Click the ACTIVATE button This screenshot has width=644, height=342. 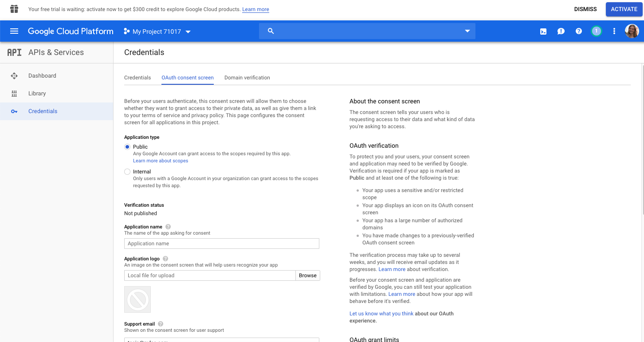pyautogui.click(x=624, y=9)
